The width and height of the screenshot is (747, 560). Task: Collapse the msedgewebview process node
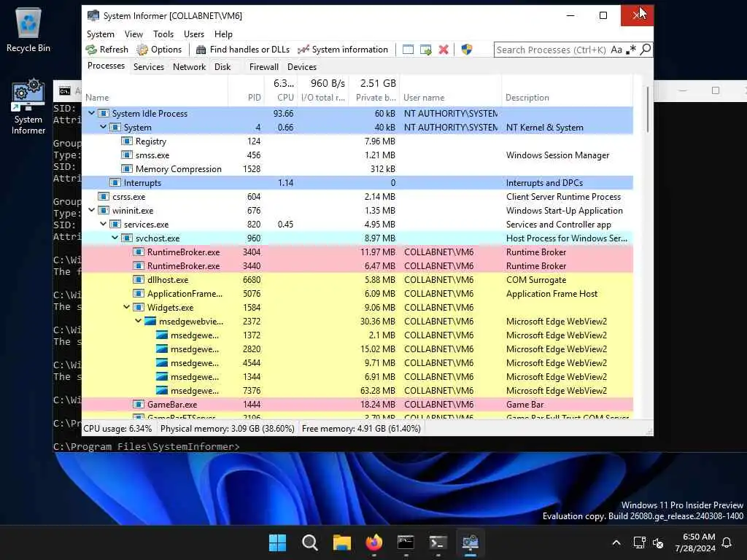(x=138, y=321)
